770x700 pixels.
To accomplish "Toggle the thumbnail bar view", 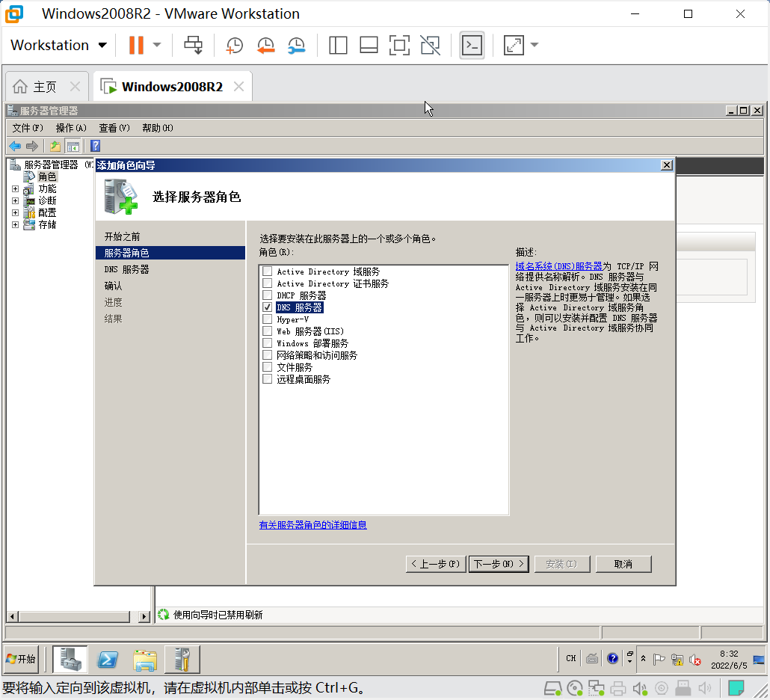I will [x=369, y=45].
